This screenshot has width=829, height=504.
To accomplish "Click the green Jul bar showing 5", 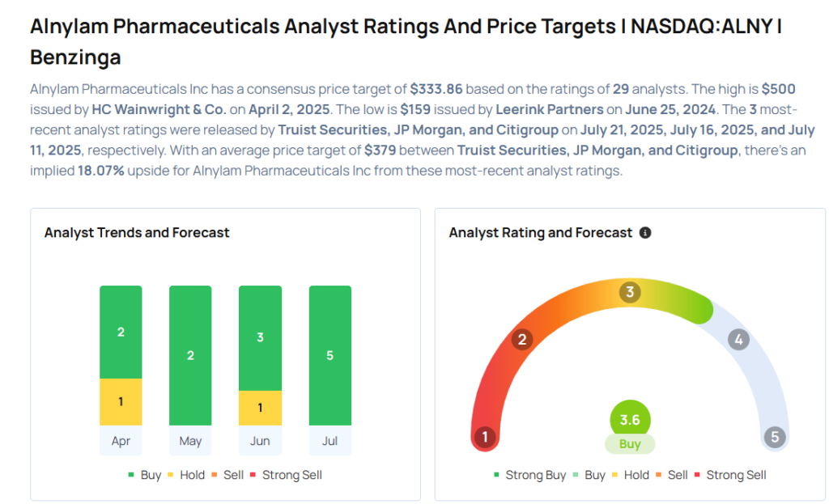I will point(330,355).
